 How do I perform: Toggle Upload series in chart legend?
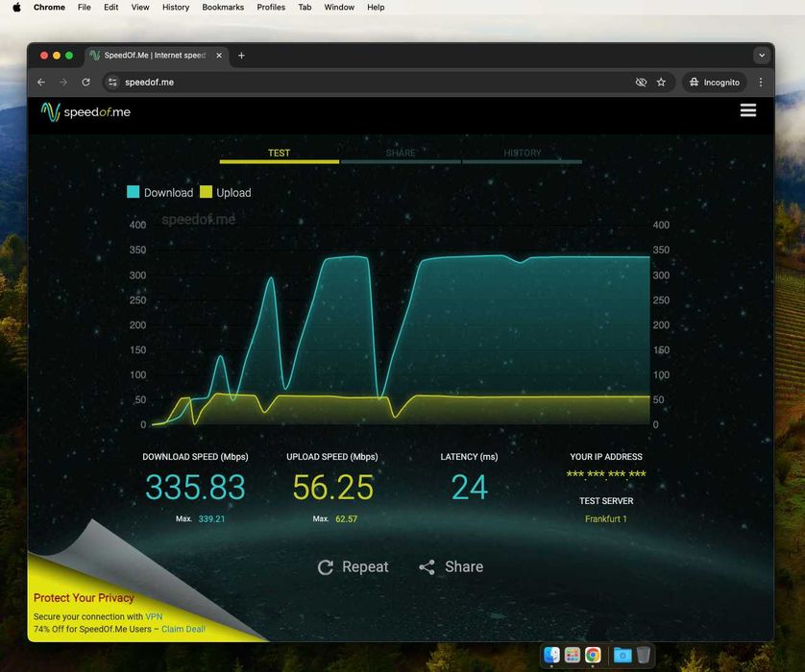click(226, 192)
